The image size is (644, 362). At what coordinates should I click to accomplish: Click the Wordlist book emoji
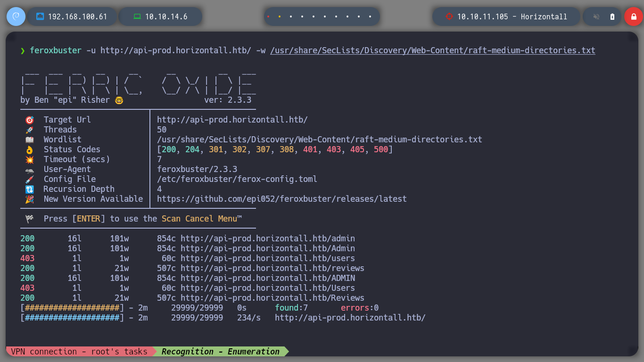pos(29,140)
